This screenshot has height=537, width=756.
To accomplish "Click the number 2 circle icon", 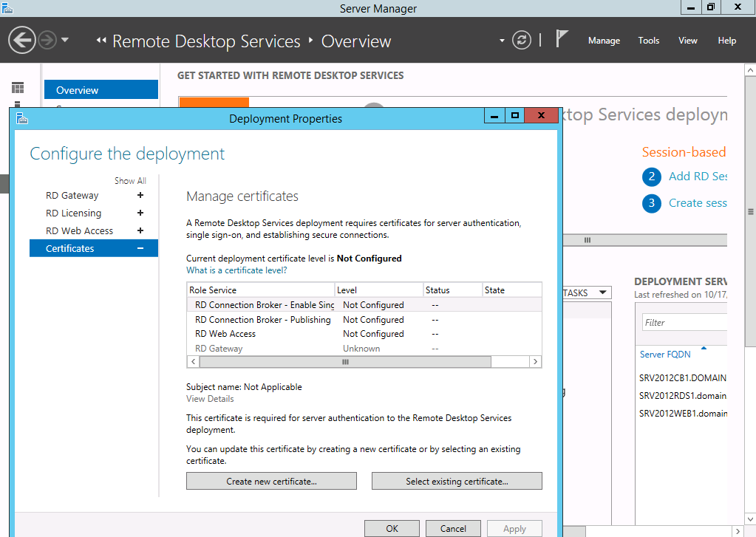I will point(651,177).
